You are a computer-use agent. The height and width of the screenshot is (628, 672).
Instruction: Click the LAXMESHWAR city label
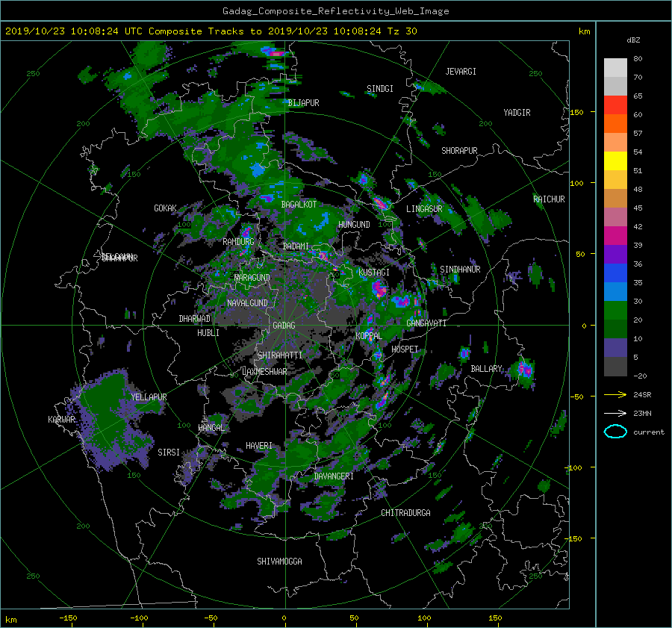pyautogui.click(x=264, y=372)
